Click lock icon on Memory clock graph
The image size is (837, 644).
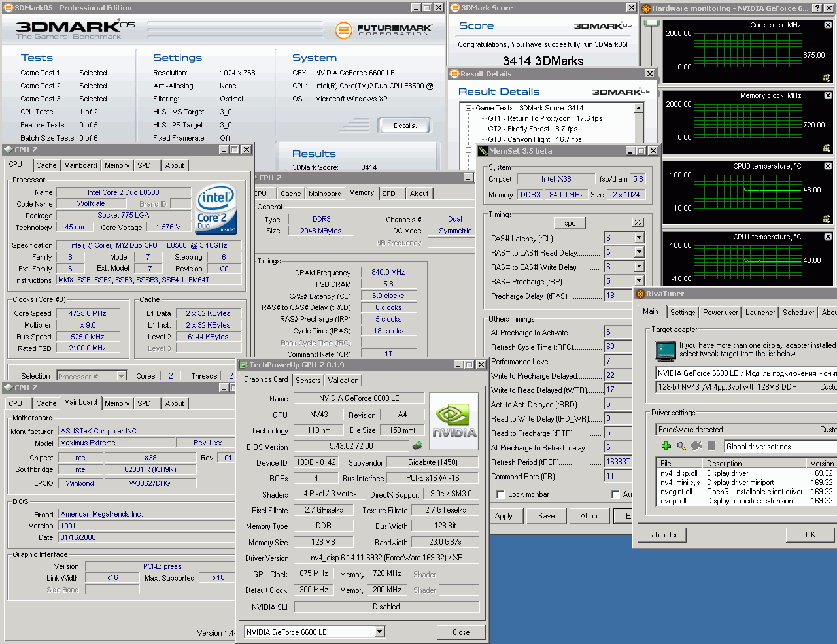(827, 148)
